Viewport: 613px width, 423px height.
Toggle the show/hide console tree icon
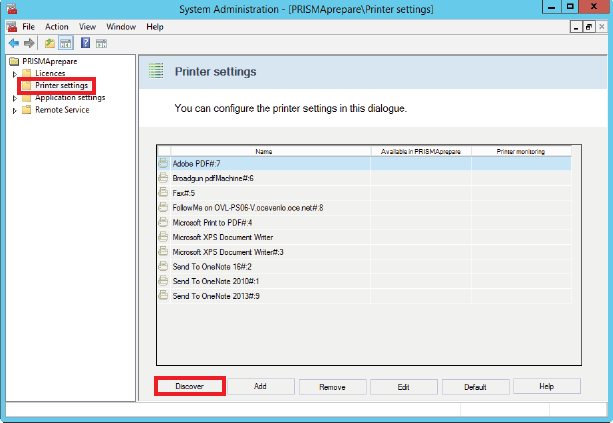[x=66, y=43]
